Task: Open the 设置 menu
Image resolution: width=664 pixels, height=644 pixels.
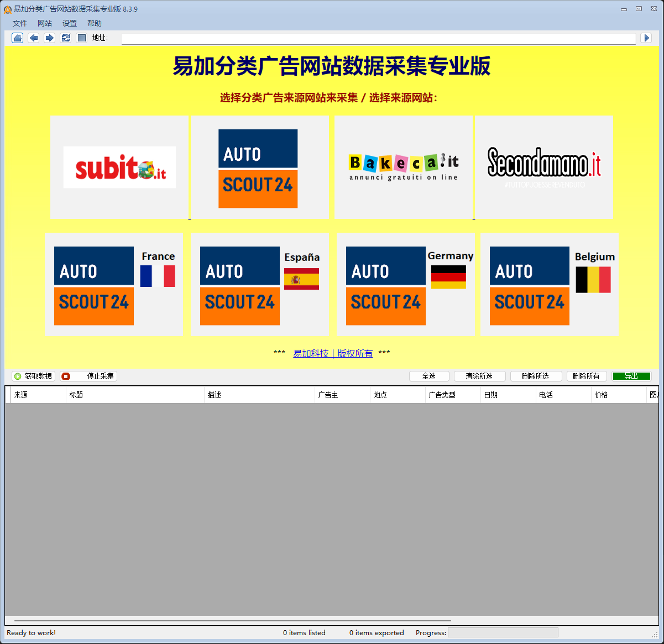Action: coord(70,23)
